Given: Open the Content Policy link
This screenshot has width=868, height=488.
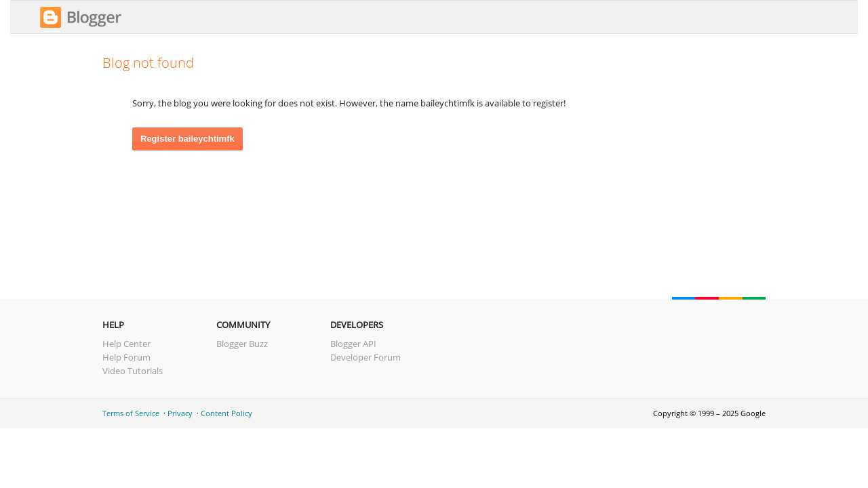Looking at the screenshot, I should [x=226, y=413].
